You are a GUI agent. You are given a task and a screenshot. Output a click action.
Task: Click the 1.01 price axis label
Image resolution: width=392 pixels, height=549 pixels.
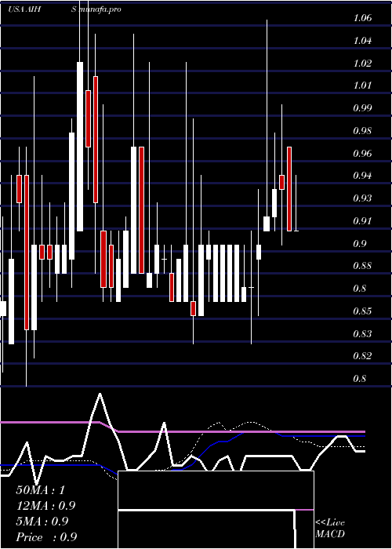tap(362, 85)
